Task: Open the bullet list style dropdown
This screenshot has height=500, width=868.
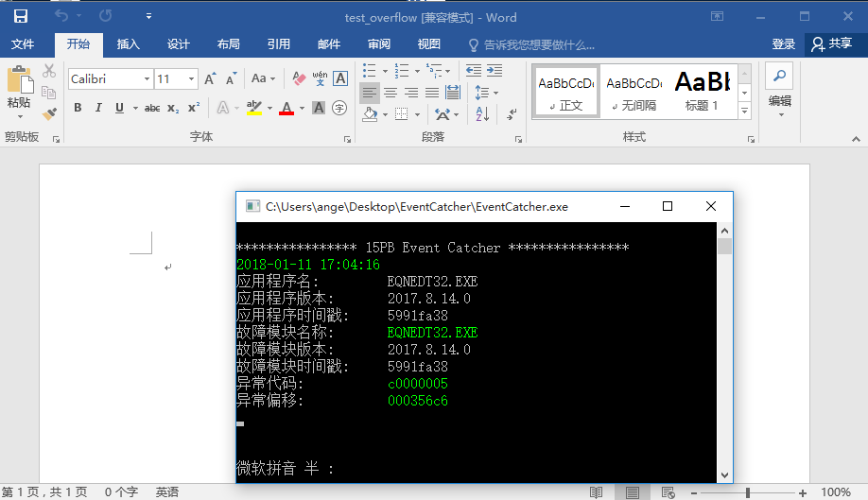Action: [x=385, y=71]
